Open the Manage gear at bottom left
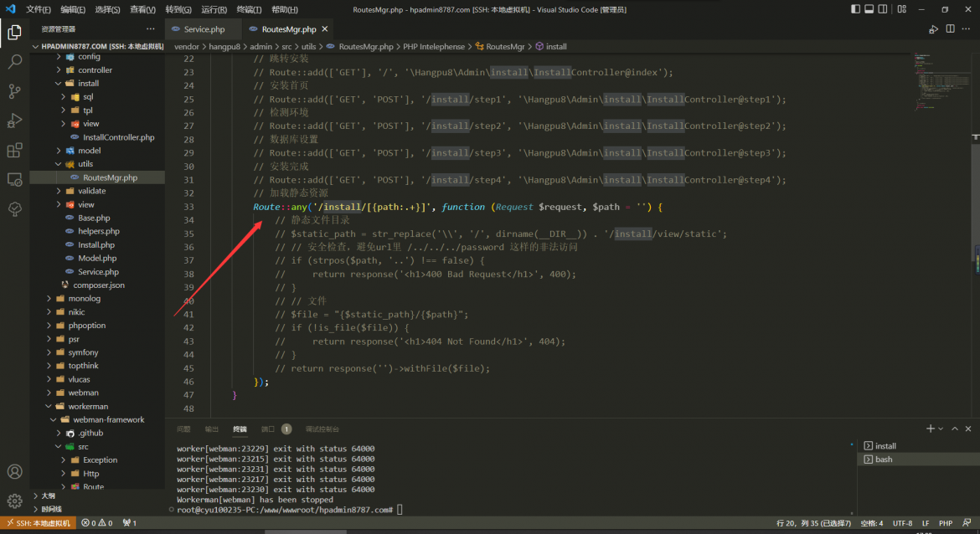 pos(14,501)
